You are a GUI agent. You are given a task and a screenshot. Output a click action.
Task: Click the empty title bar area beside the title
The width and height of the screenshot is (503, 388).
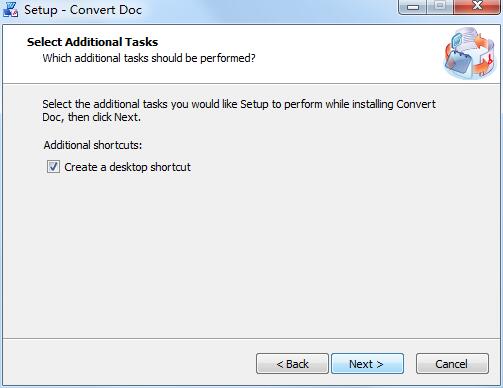click(x=267, y=10)
